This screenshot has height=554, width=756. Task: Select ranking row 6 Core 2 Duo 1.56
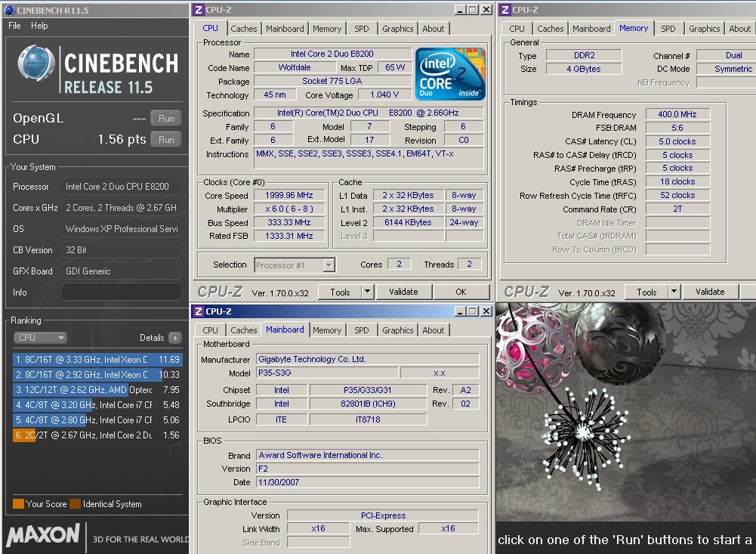click(x=98, y=435)
